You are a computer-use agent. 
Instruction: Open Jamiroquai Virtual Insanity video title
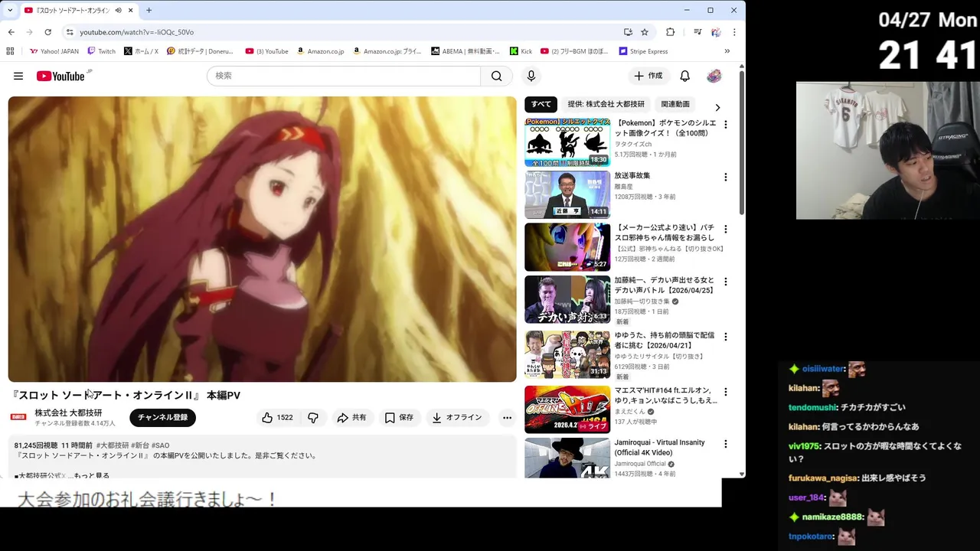coord(659,448)
